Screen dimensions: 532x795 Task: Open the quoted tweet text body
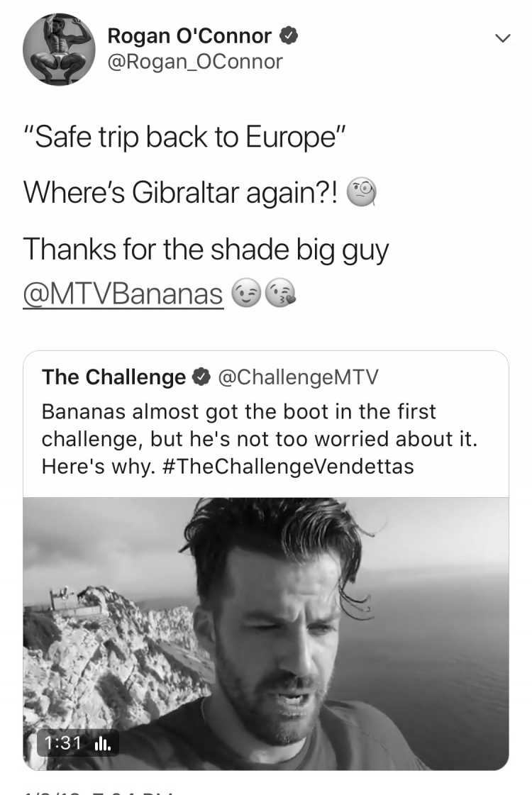260,439
